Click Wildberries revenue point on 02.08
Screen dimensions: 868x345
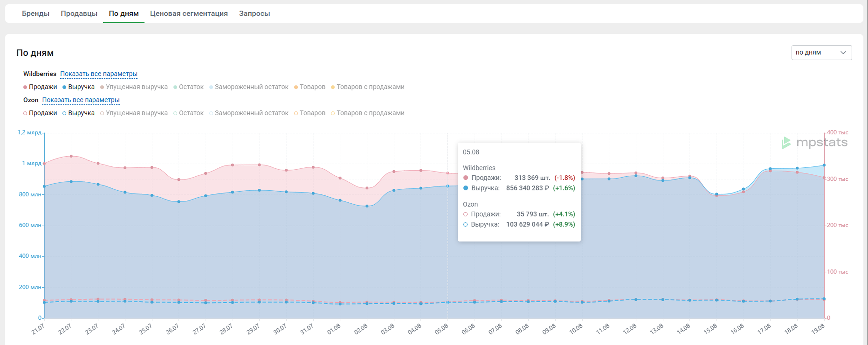(367, 206)
